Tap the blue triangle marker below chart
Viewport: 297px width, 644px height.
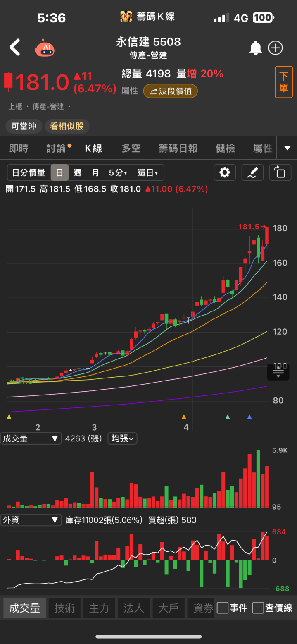pyautogui.click(x=249, y=417)
